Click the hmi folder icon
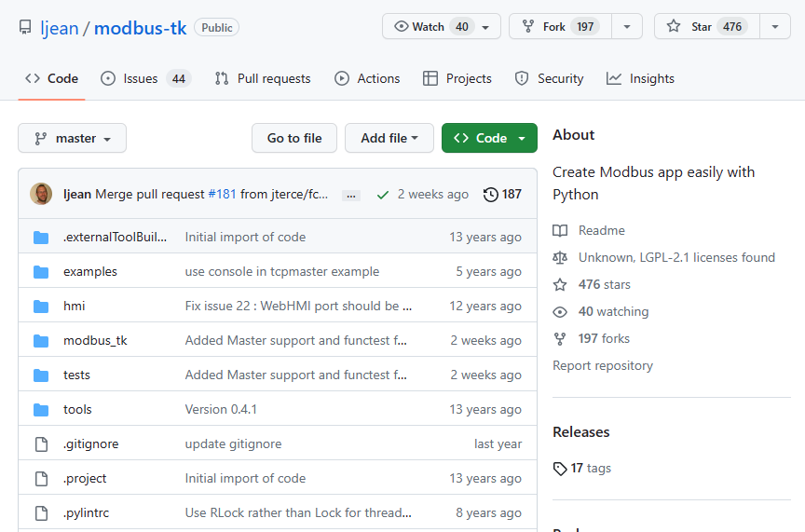The width and height of the screenshot is (805, 532). coord(41,306)
